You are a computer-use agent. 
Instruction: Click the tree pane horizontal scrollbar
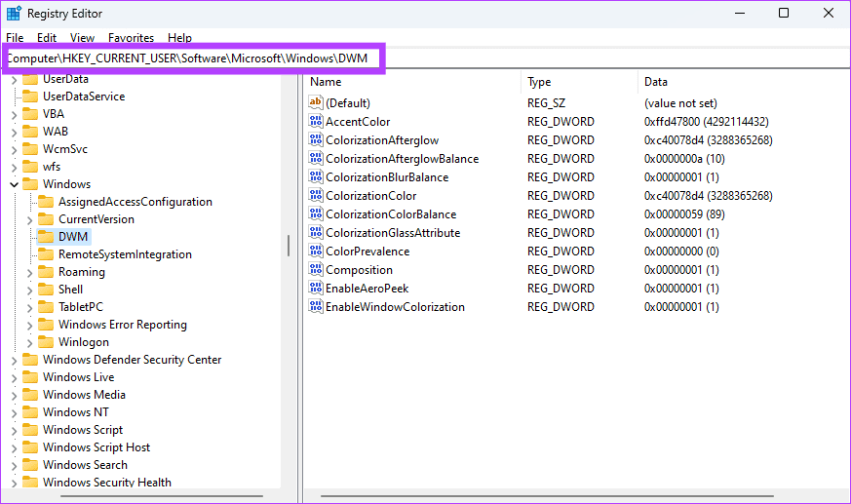click(162, 495)
